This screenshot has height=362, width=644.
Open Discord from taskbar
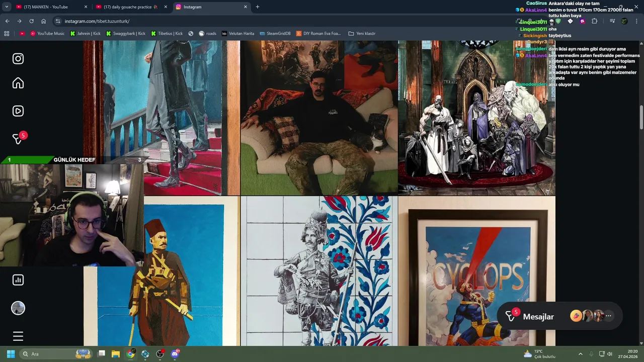click(x=175, y=354)
